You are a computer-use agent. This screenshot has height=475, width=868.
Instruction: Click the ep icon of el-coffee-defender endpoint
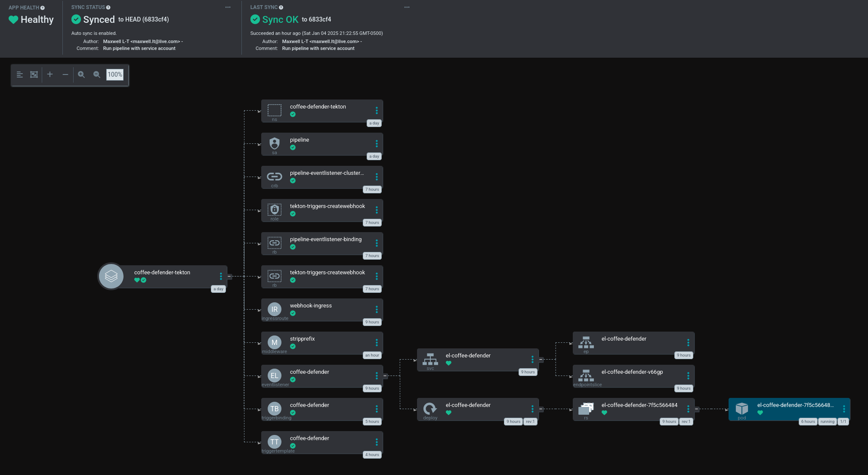pyautogui.click(x=586, y=342)
